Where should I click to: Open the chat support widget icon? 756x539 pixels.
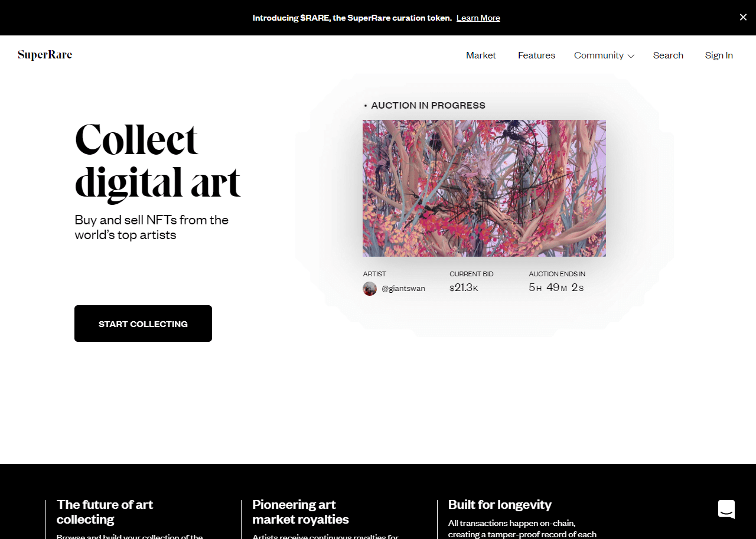[x=726, y=509]
